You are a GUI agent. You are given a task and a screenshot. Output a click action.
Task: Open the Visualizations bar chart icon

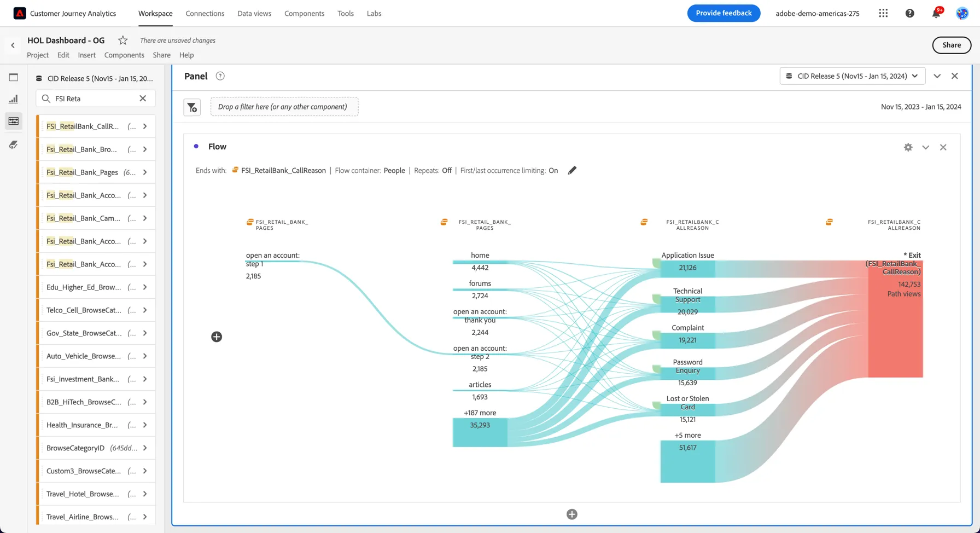click(14, 99)
